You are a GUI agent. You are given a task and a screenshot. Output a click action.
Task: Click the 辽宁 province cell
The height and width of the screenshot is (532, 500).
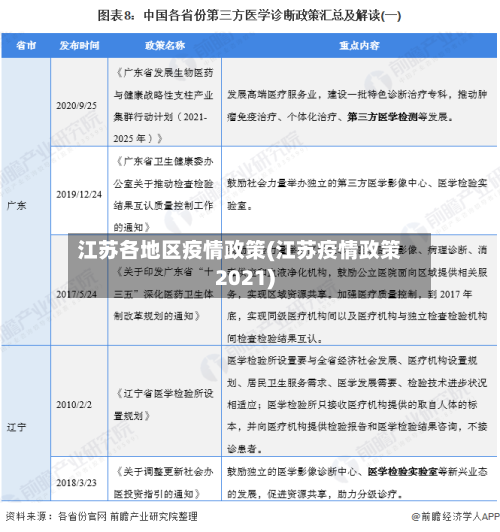pyautogui.click(x=17, y=427)
